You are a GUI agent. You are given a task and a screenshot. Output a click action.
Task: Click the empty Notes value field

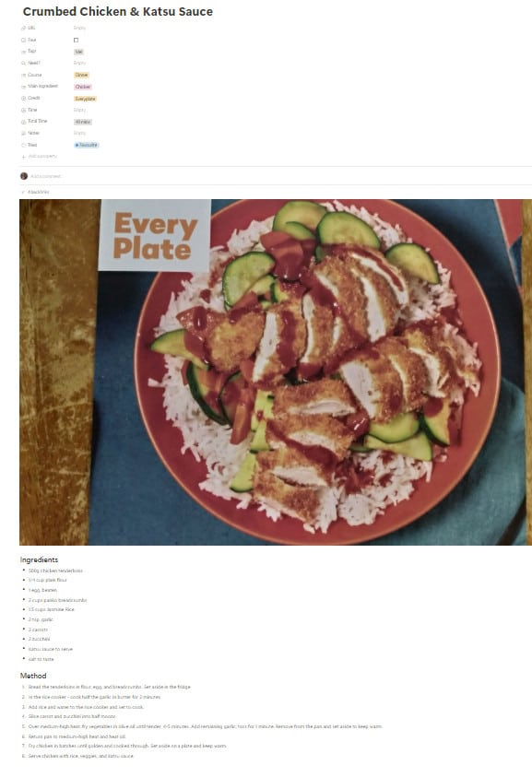click(x=79, y=134)
